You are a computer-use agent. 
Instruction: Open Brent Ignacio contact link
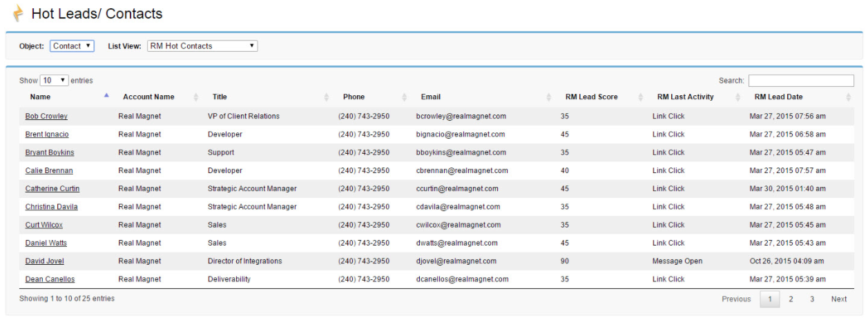coord(47,134)
